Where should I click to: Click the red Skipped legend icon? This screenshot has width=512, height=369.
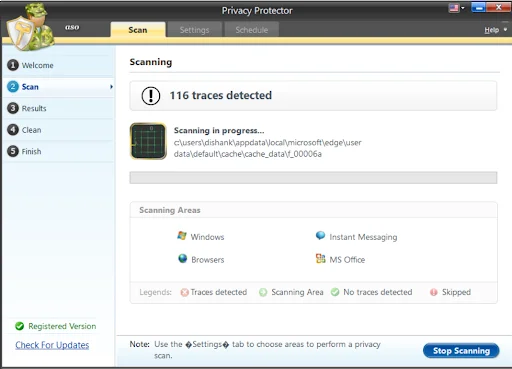pyautogui.click(x=434, y=292)
